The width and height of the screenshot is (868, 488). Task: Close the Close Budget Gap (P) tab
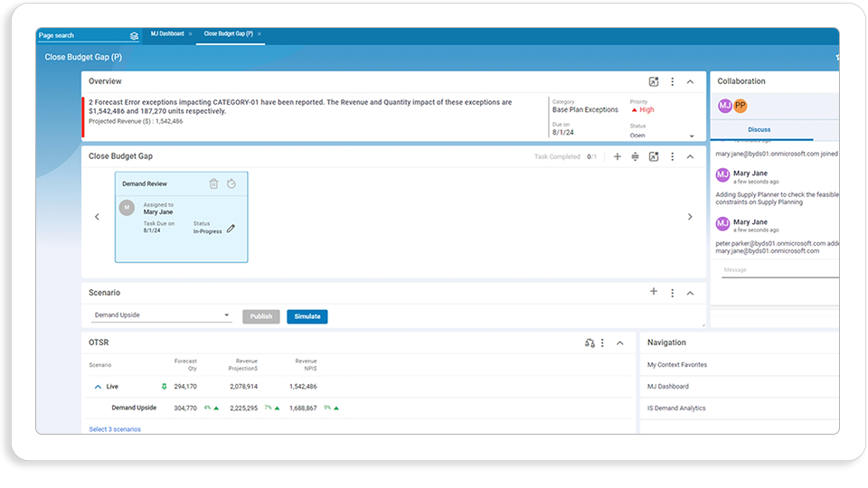point(259,33)
